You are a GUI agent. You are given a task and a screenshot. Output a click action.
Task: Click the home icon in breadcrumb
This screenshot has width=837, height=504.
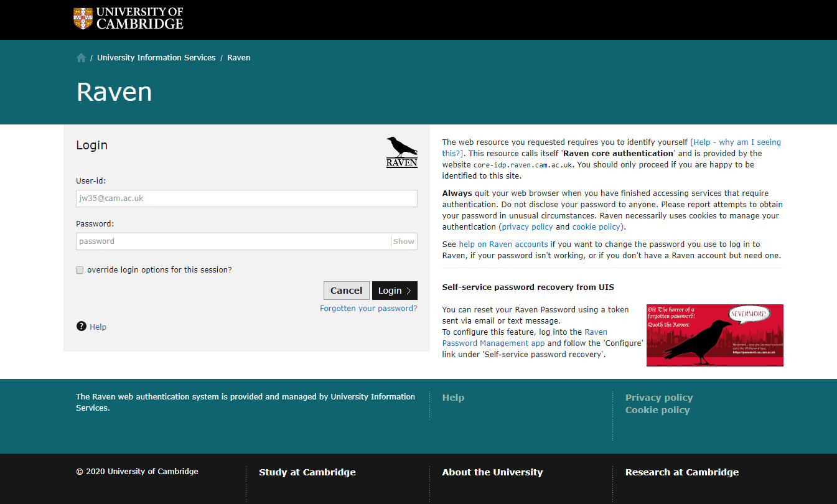81,58
